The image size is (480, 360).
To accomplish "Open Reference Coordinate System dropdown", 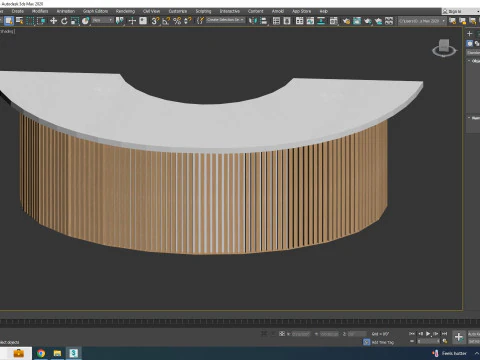I will coord(103,21).
